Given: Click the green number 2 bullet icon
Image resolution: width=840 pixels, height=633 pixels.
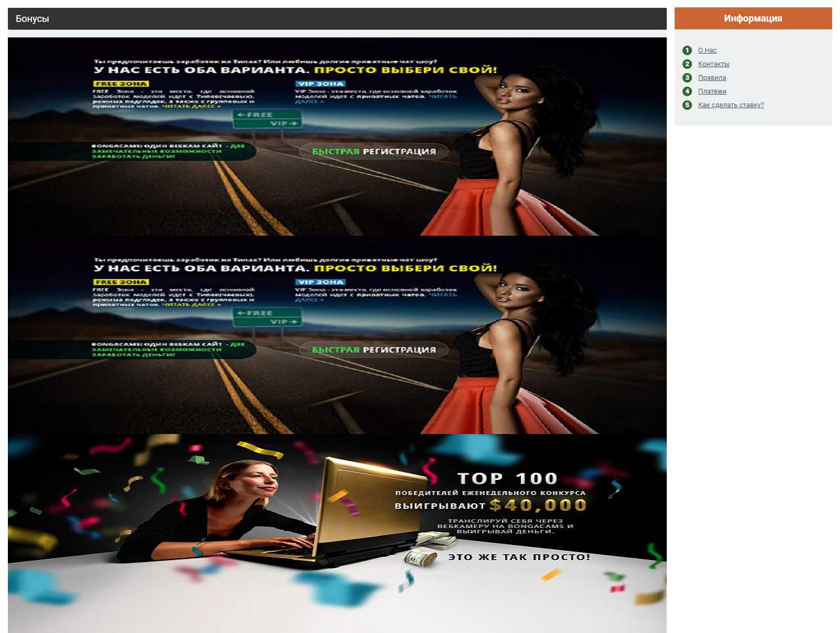Looking at the screenshot, I should tap(687, 64).
